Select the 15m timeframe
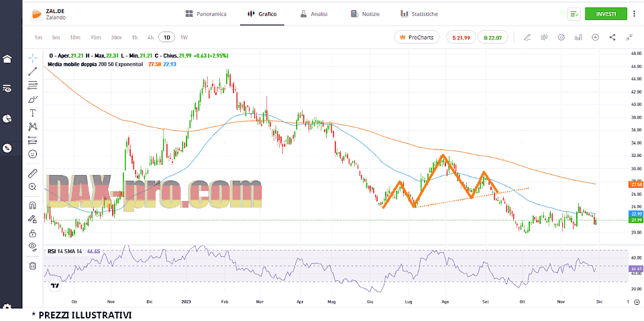644x321 pixels. click(96, 38)
